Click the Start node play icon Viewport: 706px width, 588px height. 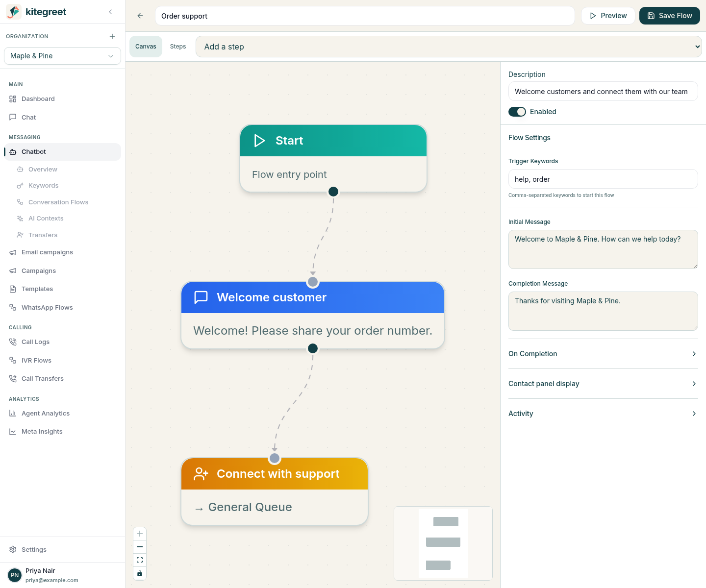click(259, 141)
